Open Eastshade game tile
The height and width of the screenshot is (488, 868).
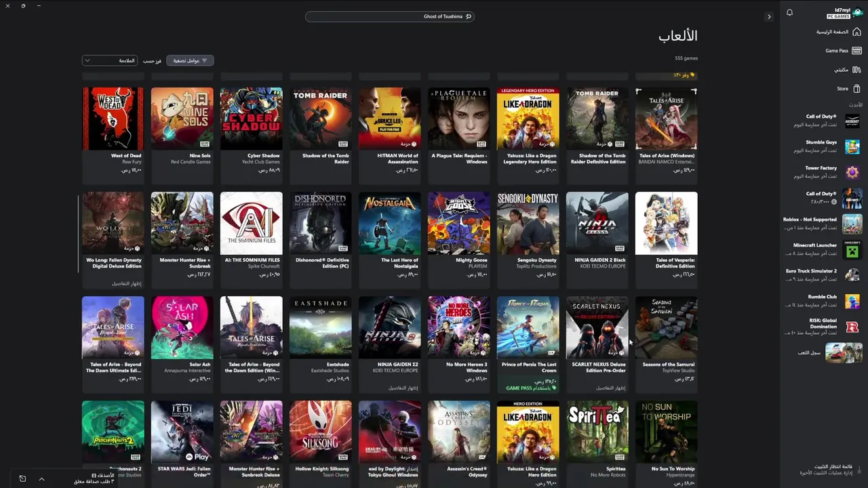(321, 344)
